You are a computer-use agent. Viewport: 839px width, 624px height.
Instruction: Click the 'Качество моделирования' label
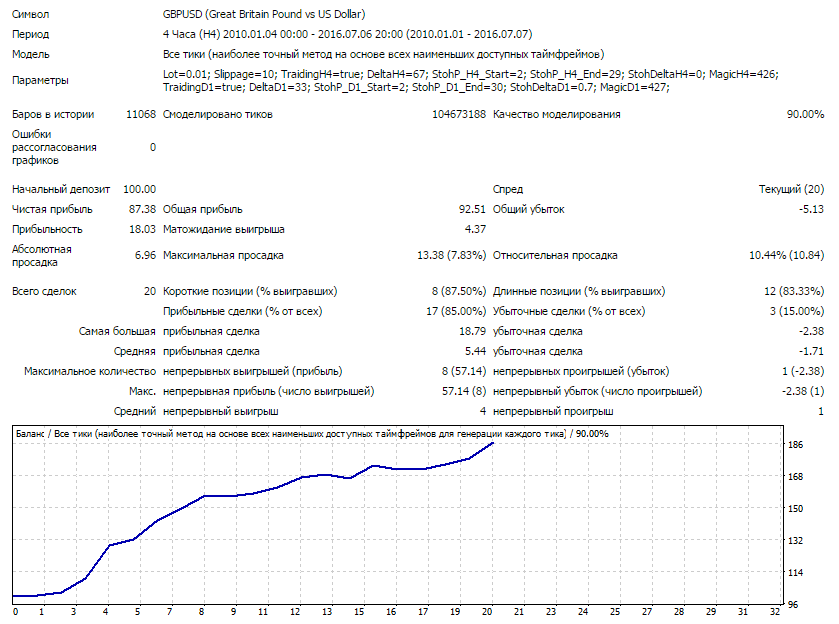point(556,115)
